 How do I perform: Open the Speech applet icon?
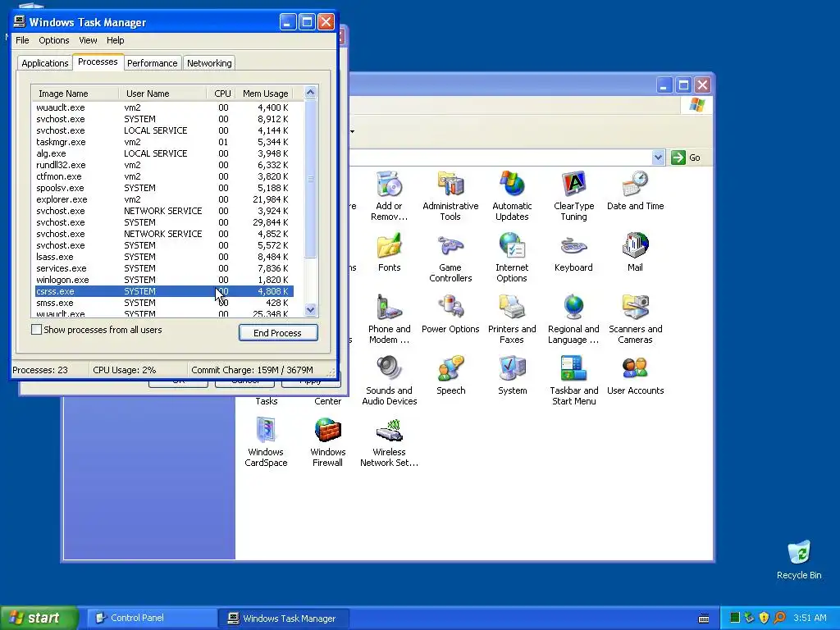click(x=450, y=376)
